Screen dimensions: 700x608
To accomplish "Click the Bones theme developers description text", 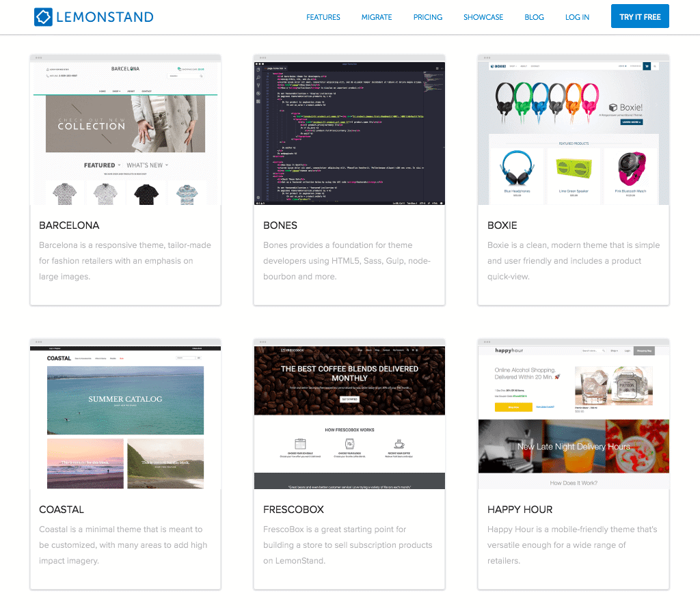I will pyautogui.click(x=347, y=261).
